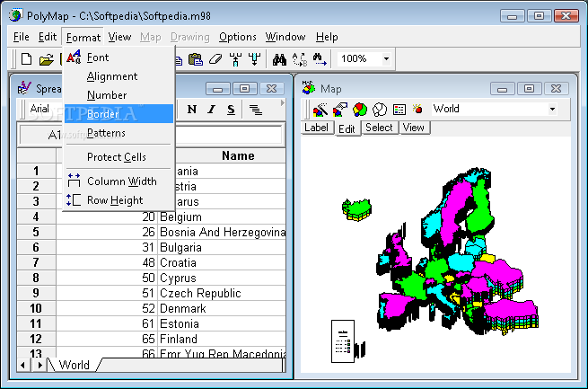This screenshot has width=588, height=389.
Task: Click the outline map icon
Action: (x=380, y=110)
